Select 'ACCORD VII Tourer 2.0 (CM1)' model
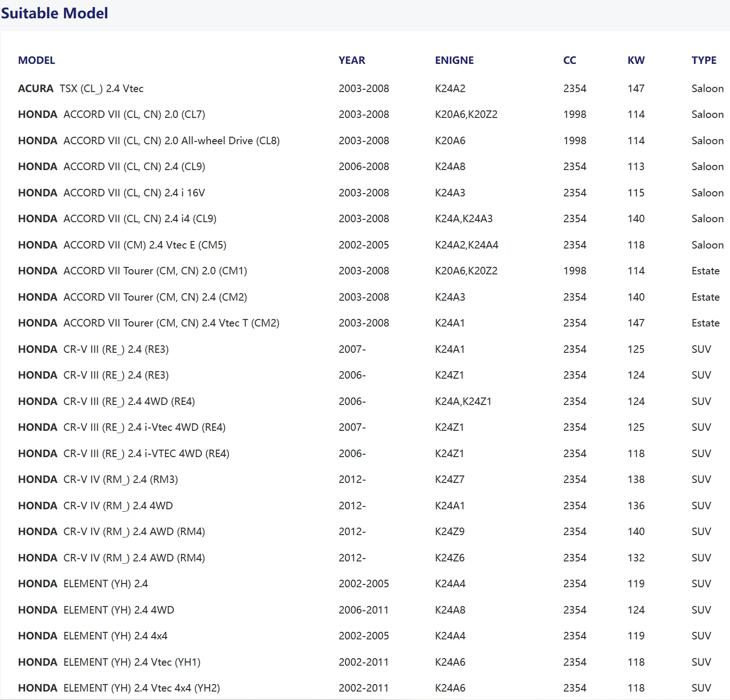730x700 pixels. pyautogui.click(x=133, y=271)
